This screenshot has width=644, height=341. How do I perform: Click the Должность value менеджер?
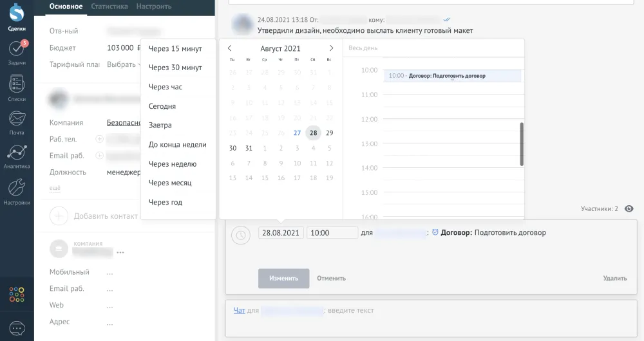tap(124, 172)
